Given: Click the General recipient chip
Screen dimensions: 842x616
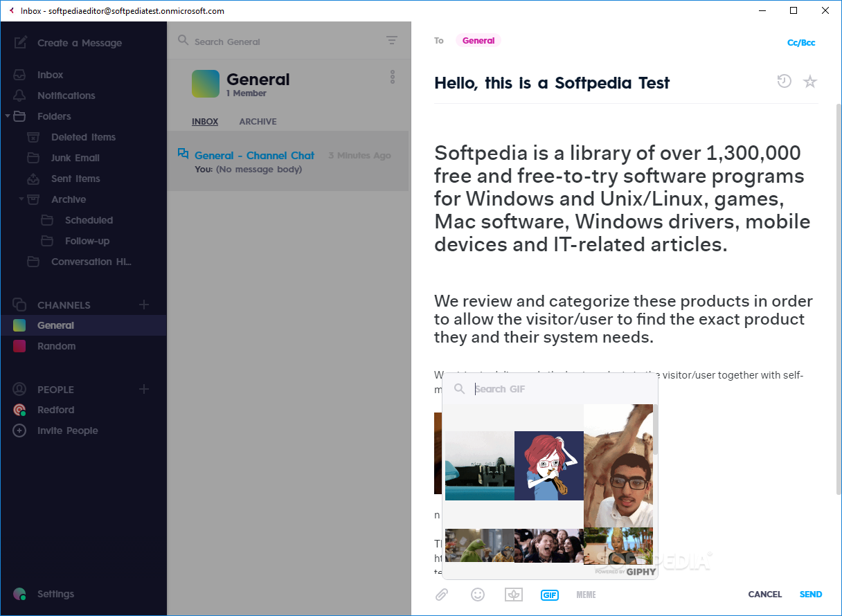Looking at the screenshot, I should click(478, 41).
